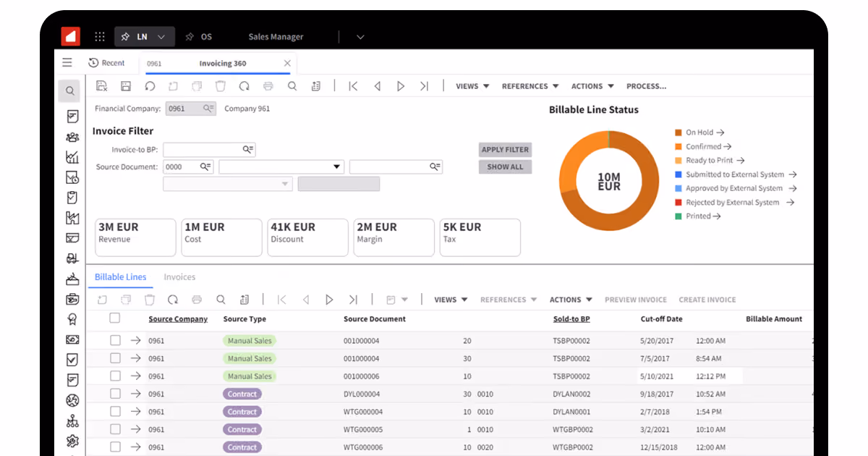
Task: Click the 3M EUR Revenue card
Action: (x=135, y=237)
